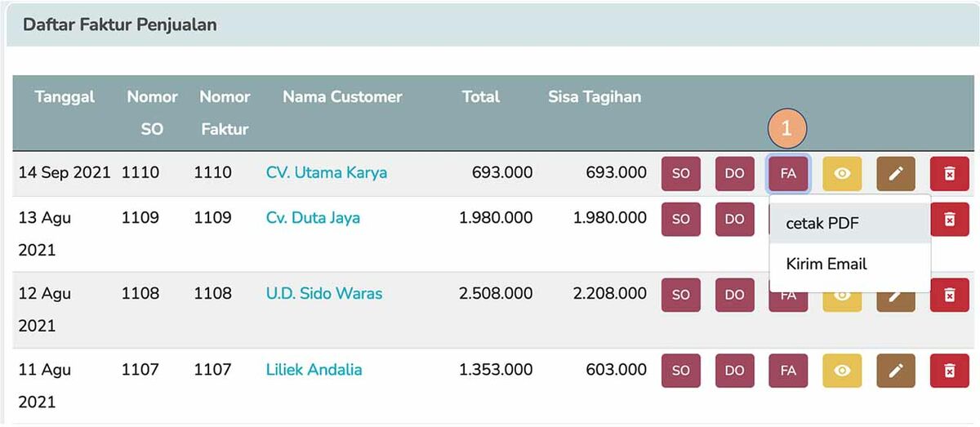View CV. Utama Karya invoice with the eye icon
The width and height of the screenshot is (980, 427).
click(842, 173)
